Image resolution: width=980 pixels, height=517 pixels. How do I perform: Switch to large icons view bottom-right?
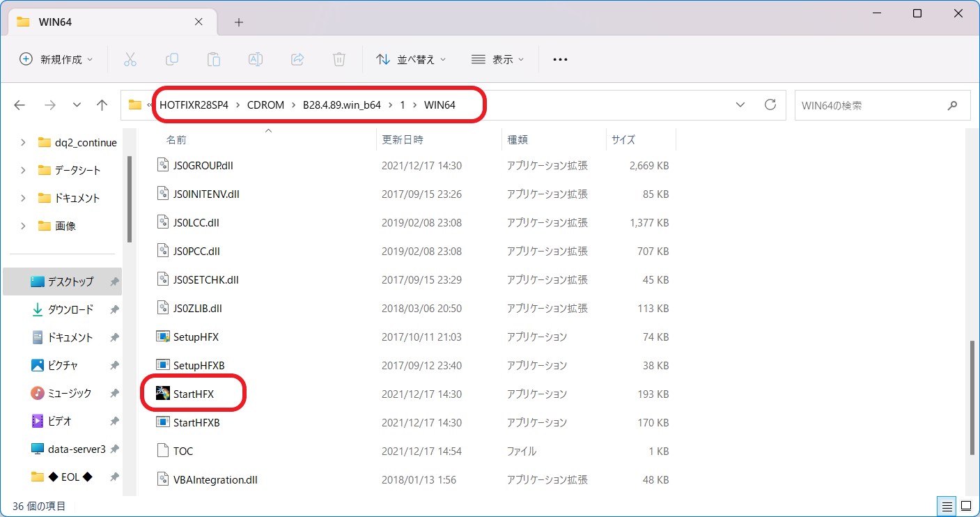[966, 506]
